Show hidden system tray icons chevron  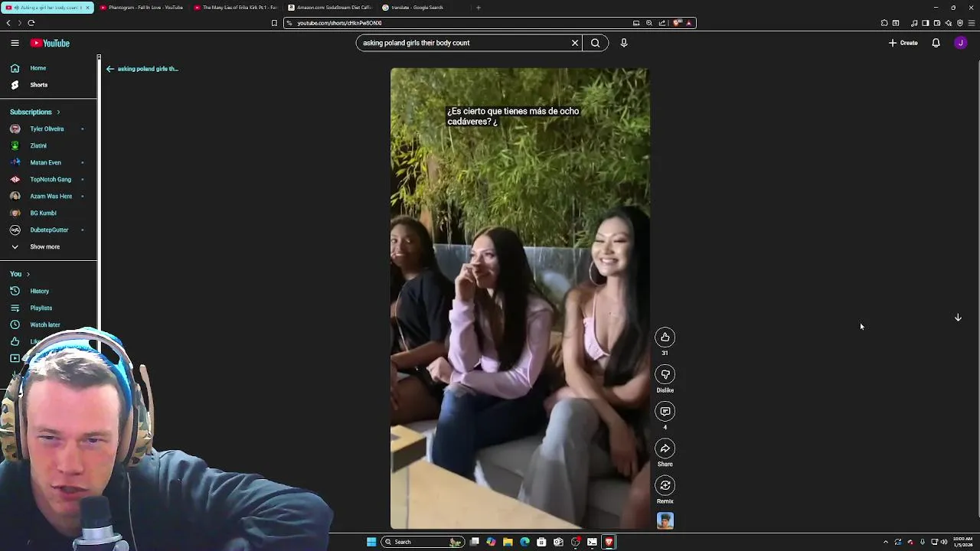886,542
